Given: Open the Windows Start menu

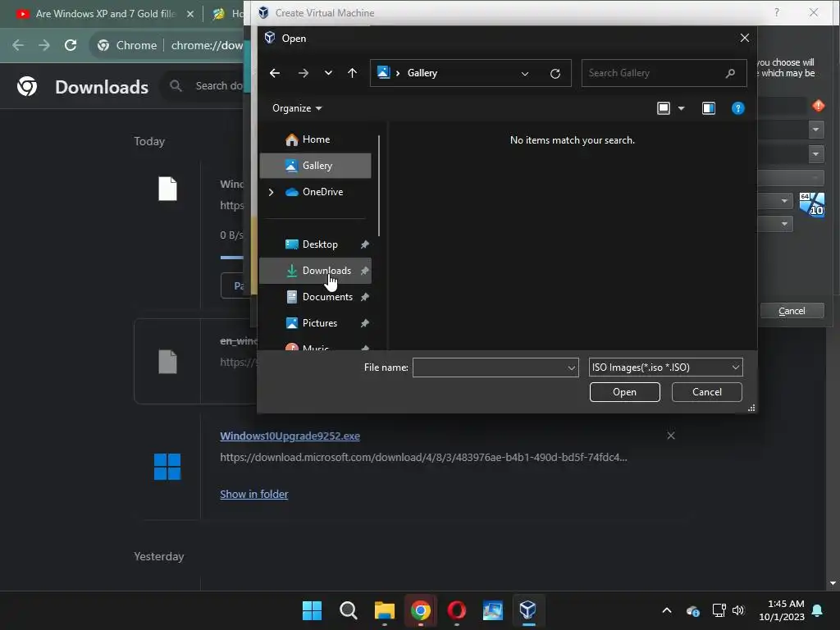Looking at the screenshot, I should tap(312, 610).
